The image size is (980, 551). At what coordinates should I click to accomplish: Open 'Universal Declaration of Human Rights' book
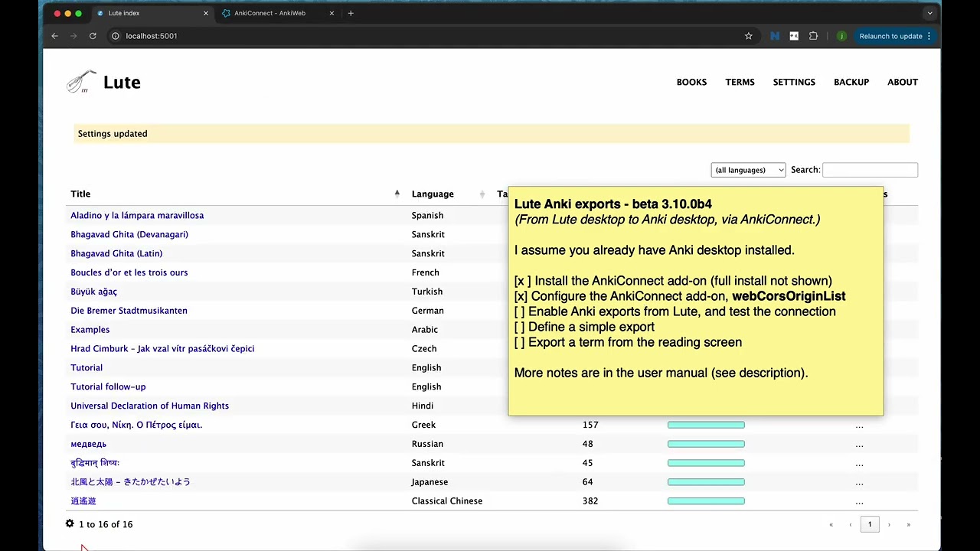(150, 406)
